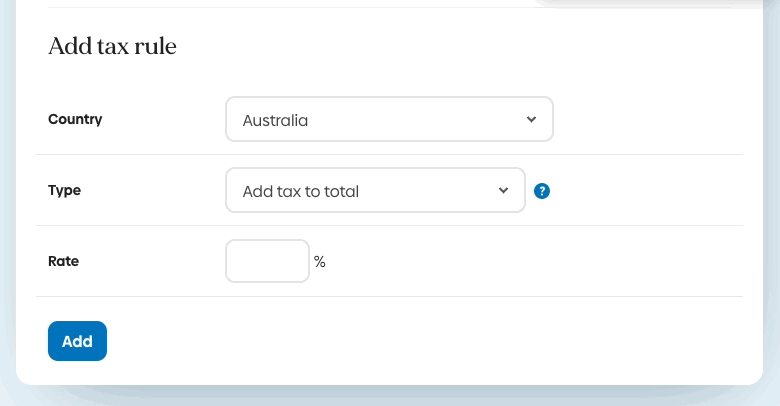Image resolution: width=780 pixels, height=406 pixels.
Task: Click the Country field label
Action: pyautogui.click(x=75, y=120)
